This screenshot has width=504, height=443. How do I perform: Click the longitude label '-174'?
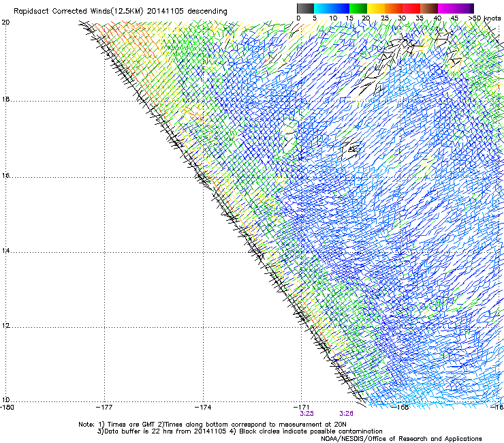[203, 407]
